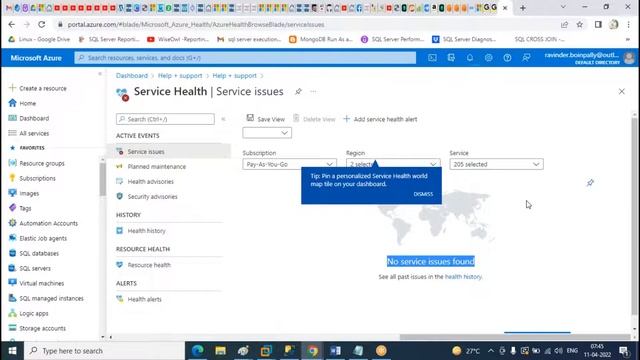Image resolution: width=640 pixels, height=360 pixels.
Task: Pin the world map tile
Action: (590, 182)
